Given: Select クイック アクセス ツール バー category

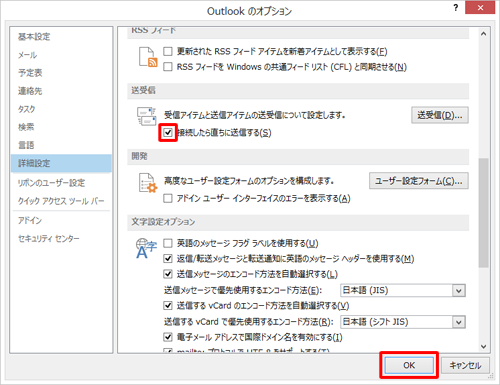Looking at the screenshot, I should point(61,201).
